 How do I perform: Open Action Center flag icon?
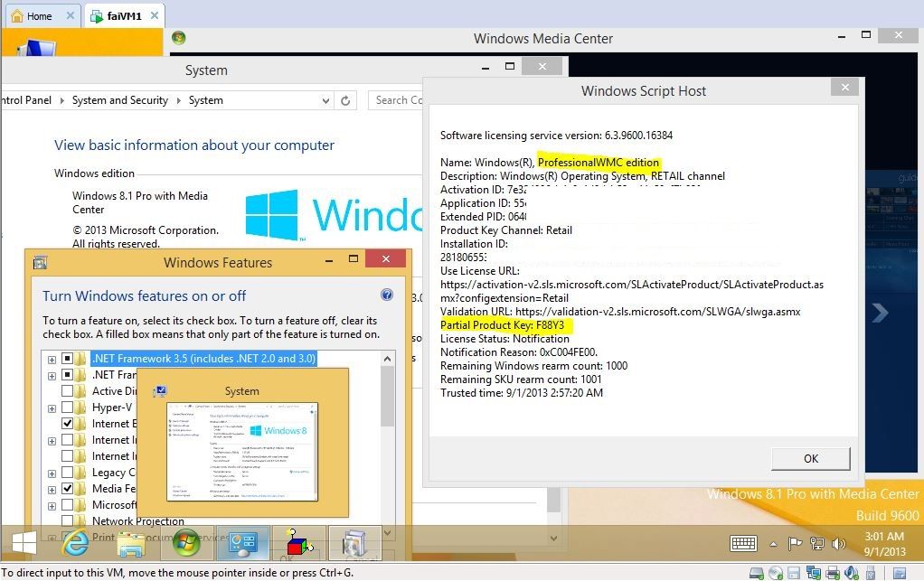[x=795, y=543]
